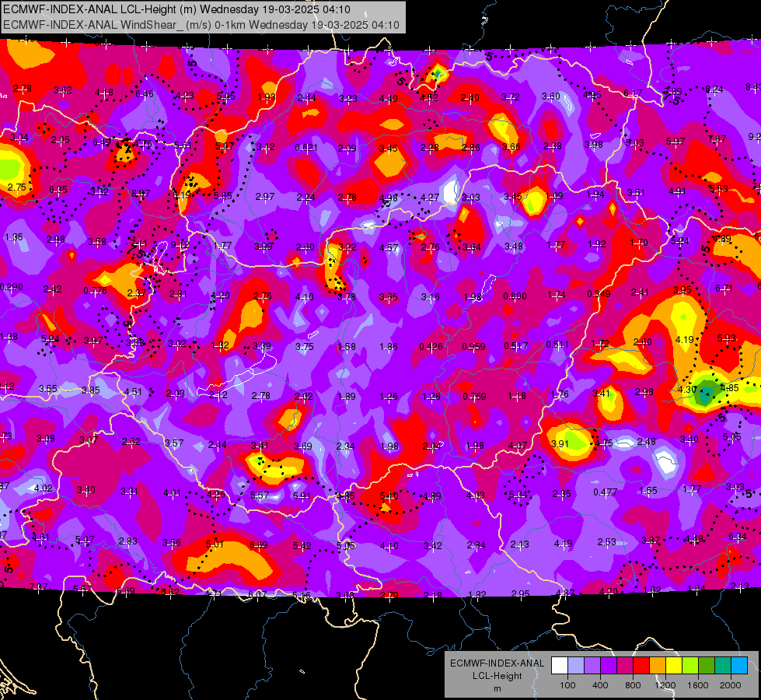Click the legend tick label 100
This screenshot has height=700, width=761.
click(567, 685)
